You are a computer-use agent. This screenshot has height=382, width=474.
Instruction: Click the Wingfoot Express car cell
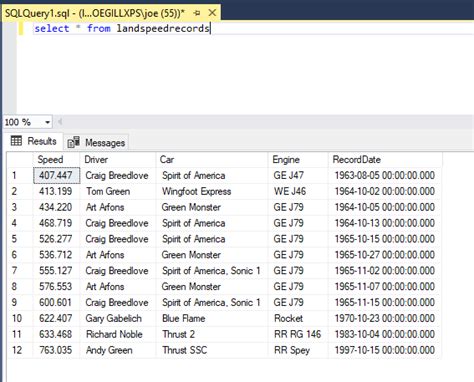pos(212,191)
